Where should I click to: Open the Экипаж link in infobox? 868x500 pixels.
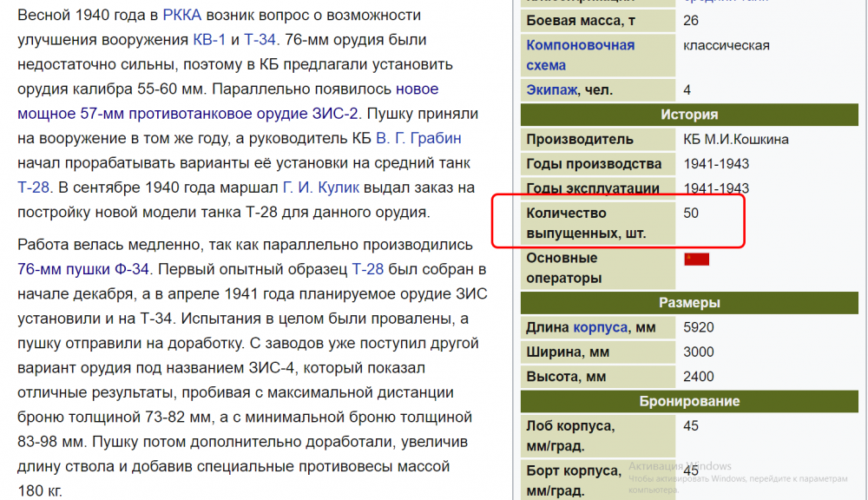coord(551,90)
